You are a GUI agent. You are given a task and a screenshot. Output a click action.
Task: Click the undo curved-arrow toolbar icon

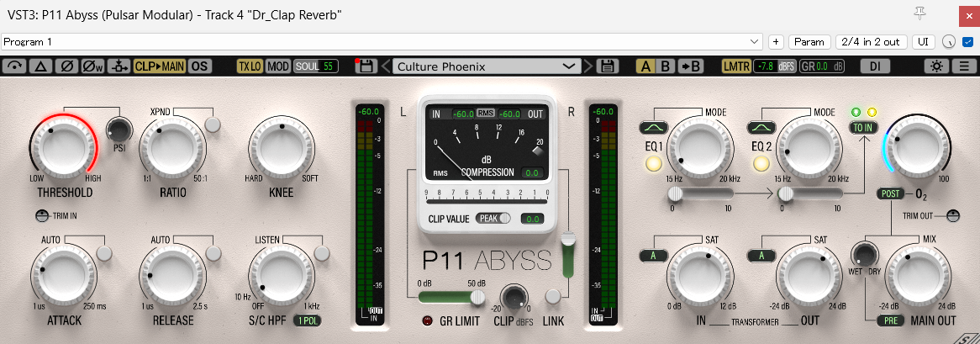[15, 66]
